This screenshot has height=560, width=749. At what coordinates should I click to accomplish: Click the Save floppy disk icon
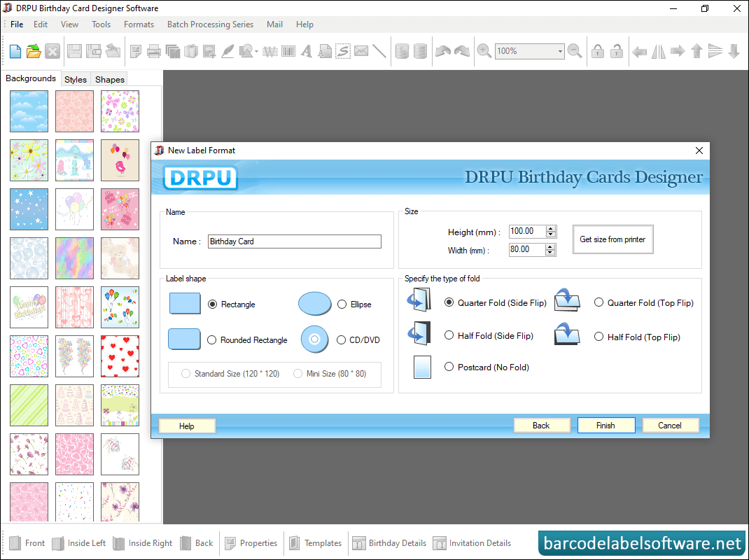click(x=74, y=51)
